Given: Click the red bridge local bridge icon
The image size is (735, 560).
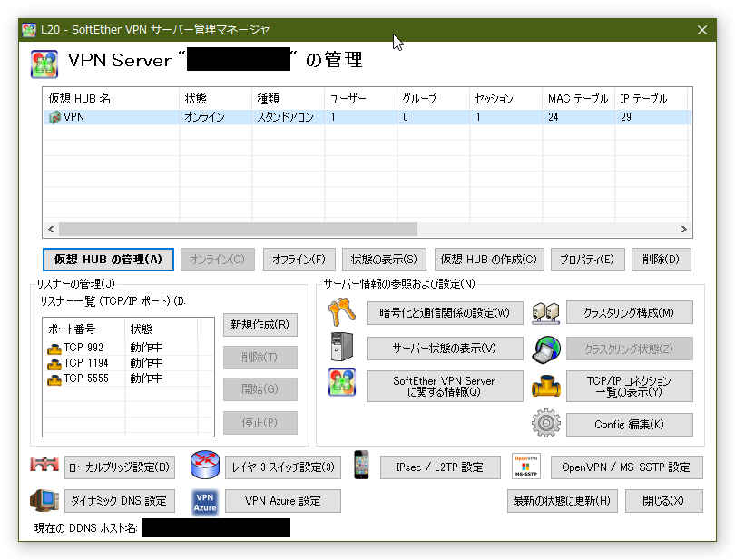Looking at the screenshot, I should [x=44, y=465].
